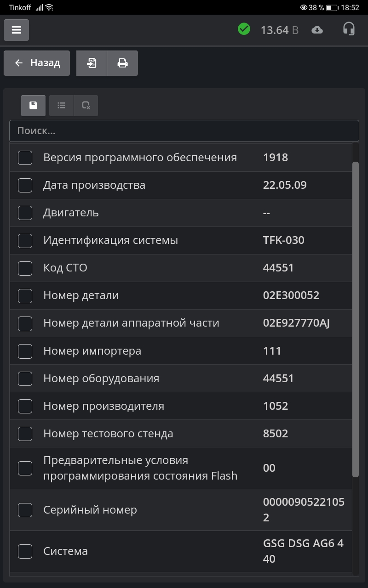The height and width of the screenshot is (588, 368).
Task: Click the export file icon button
Action: pos(92,63)
